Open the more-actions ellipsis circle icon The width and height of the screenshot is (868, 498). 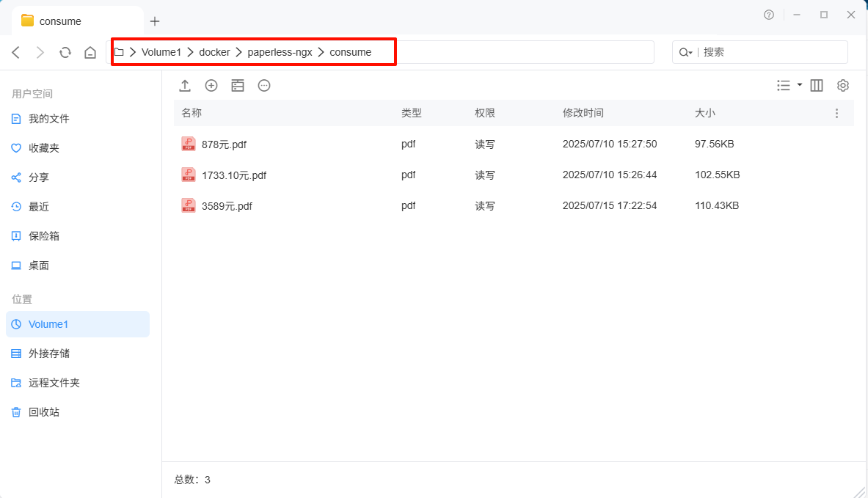pos(264,85)
